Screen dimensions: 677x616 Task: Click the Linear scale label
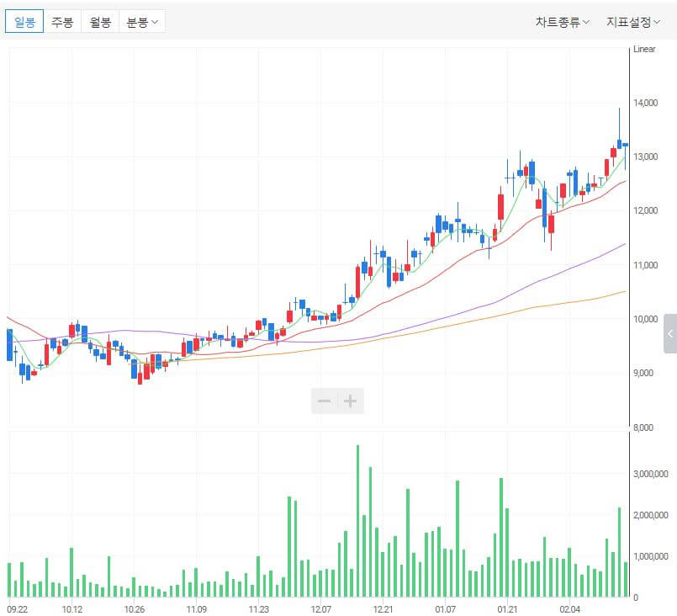[x=644, y=50]
